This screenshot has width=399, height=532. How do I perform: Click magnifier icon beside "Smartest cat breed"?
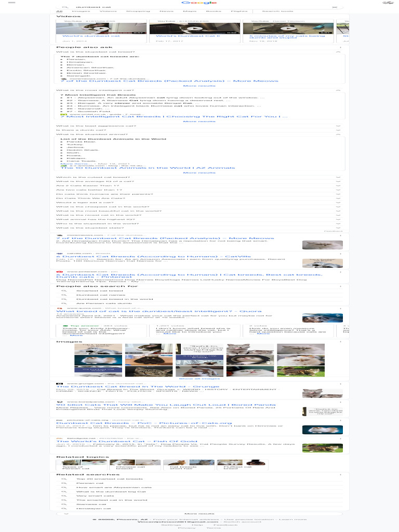tap(64, 291)
